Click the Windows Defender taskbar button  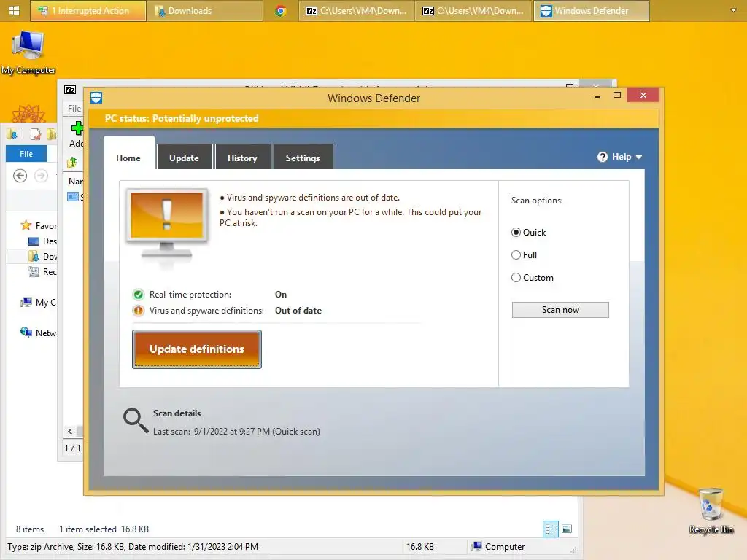591,10
